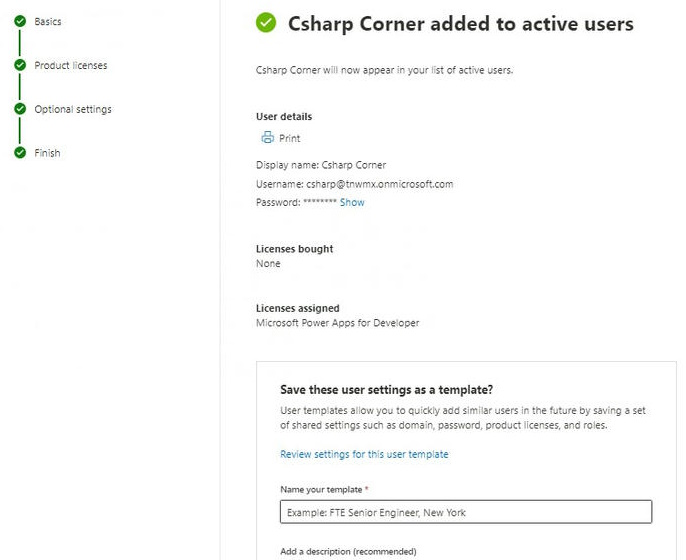
Task: Go to the Basics step
Action: 48,21
